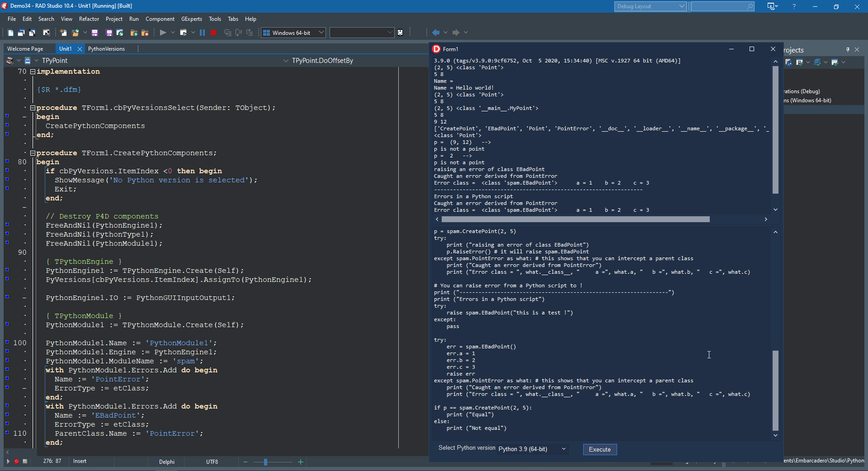This screenshot has height=471, width=868.
Task: Click the Run play icon
Action: tap(163, 33)
